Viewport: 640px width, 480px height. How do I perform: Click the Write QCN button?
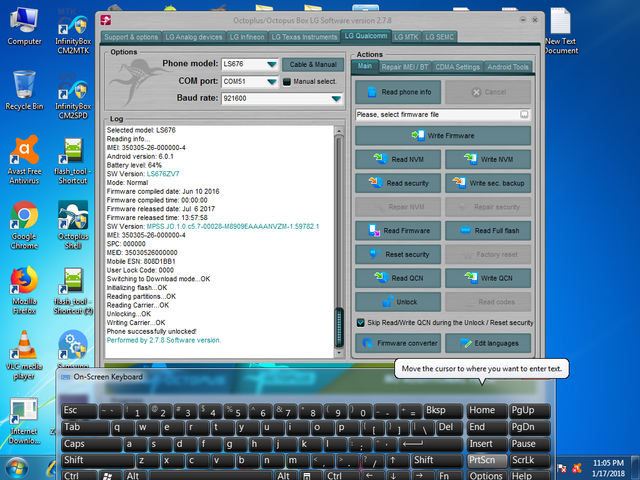[488, 278]
